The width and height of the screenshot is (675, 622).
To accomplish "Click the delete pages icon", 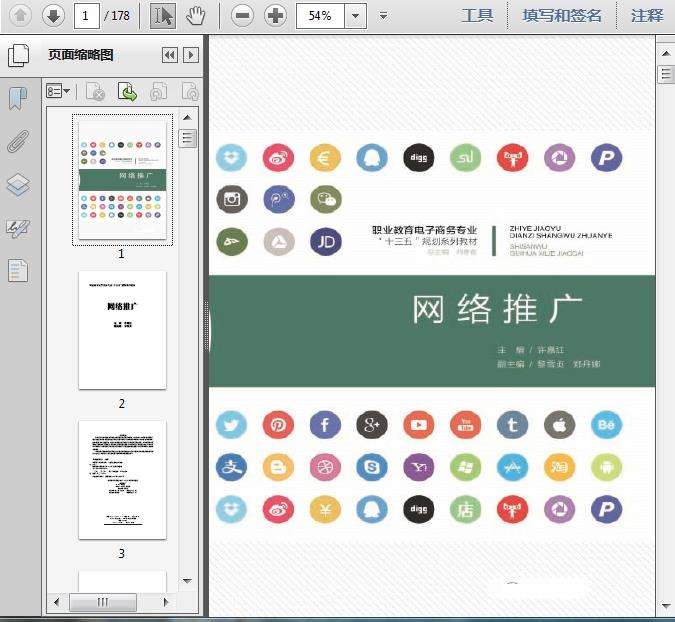I will (x=96, y=91).
